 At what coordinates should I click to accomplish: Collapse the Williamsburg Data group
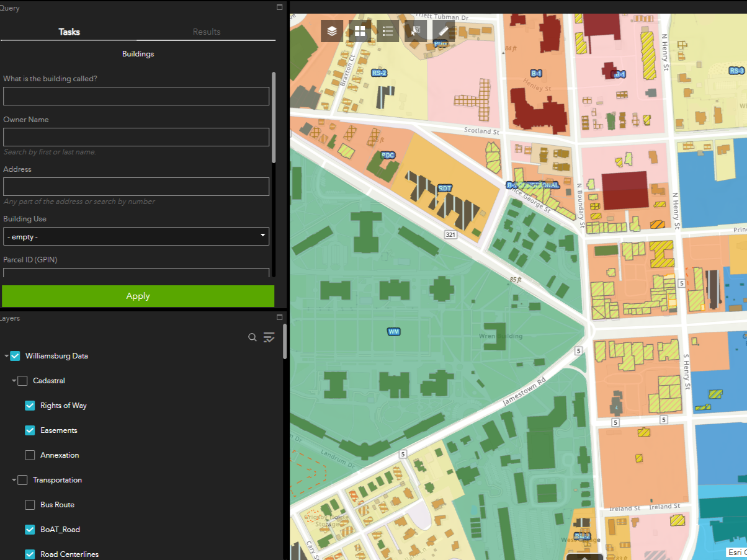tap(6, 357)
